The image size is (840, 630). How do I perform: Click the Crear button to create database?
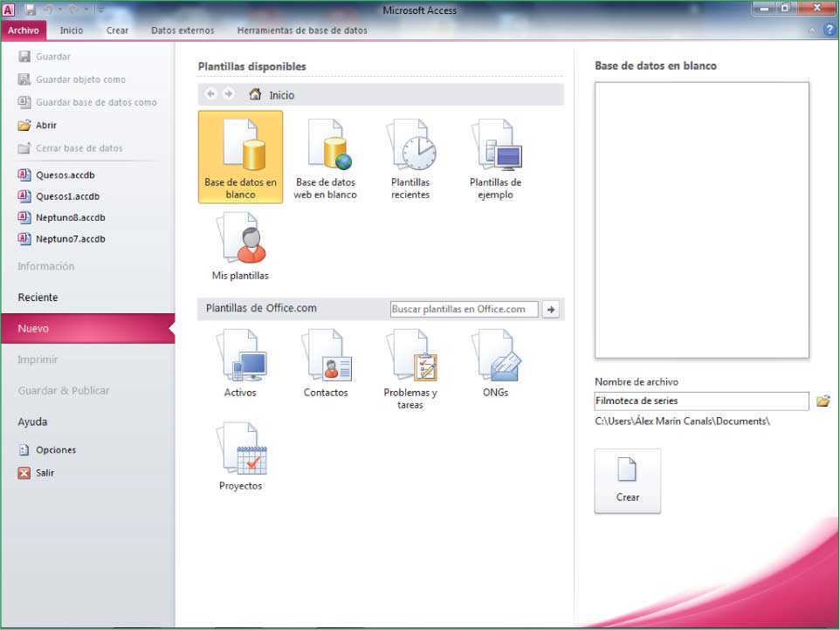pos(627,481)
